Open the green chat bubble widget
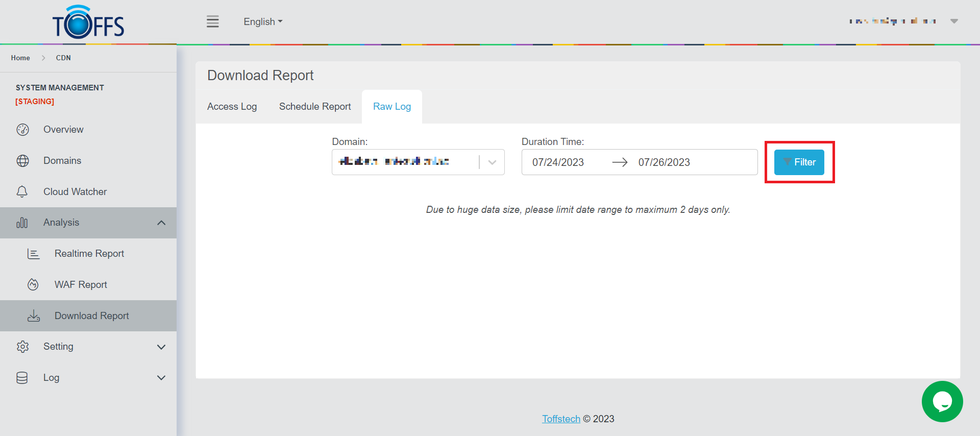Image resolution: width=980 pixels, height=436 pixels. pos(942,402)
